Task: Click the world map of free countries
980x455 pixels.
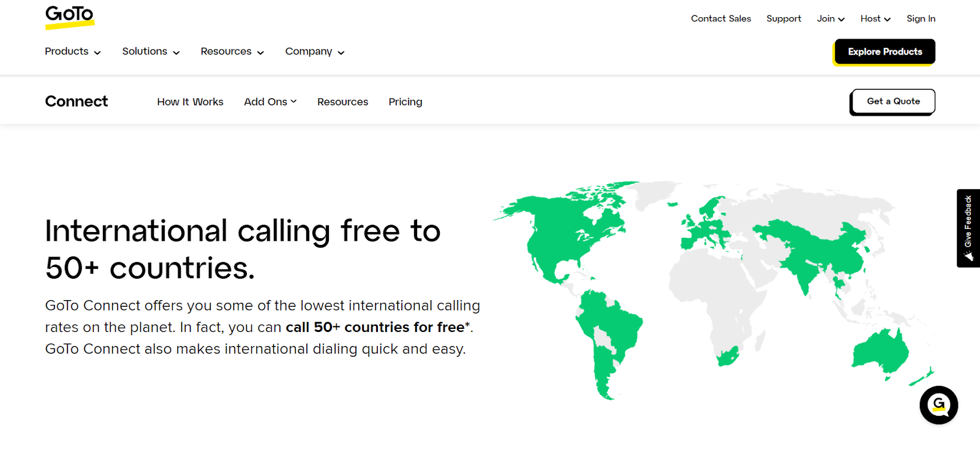Action: [714, 290]
